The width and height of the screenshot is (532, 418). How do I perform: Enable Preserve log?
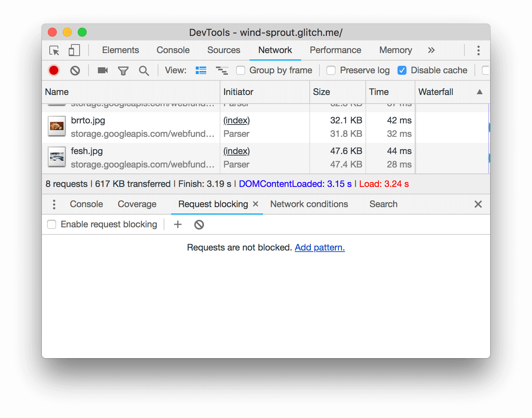331,70
